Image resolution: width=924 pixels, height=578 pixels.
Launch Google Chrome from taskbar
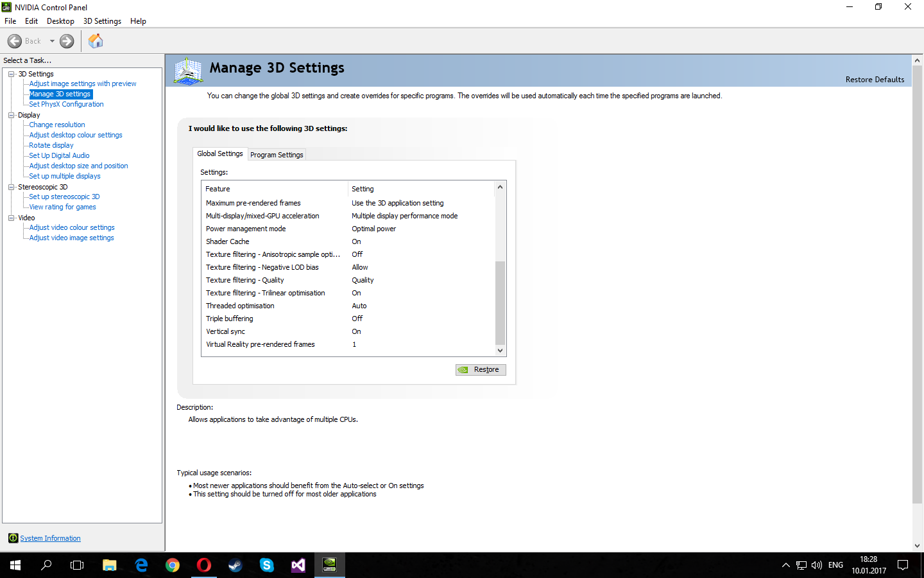point(173,565)
